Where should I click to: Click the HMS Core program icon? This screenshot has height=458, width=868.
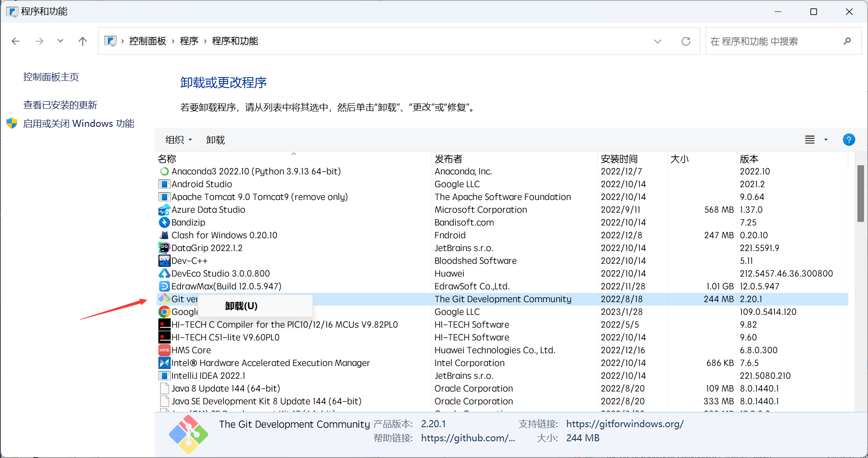164,350
